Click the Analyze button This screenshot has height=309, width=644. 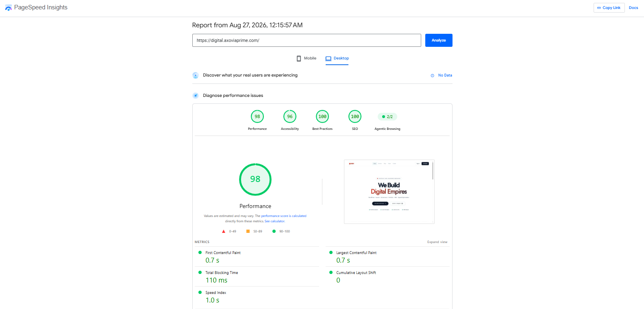(439, 40)
